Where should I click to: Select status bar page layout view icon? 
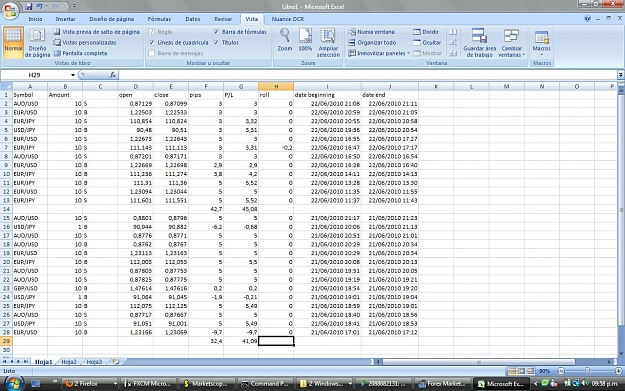pyautogui.click(x=521, y=371)
